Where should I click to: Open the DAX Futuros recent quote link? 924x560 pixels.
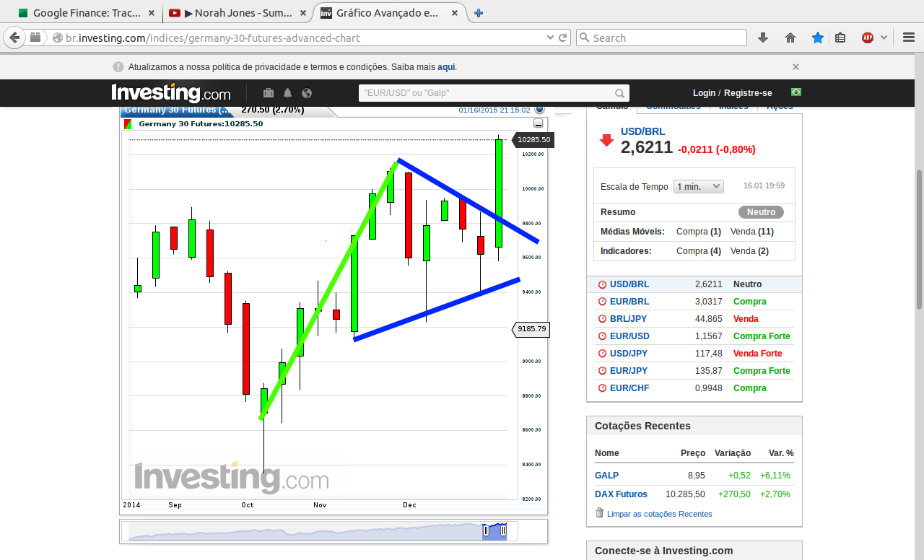coord(621,494)
